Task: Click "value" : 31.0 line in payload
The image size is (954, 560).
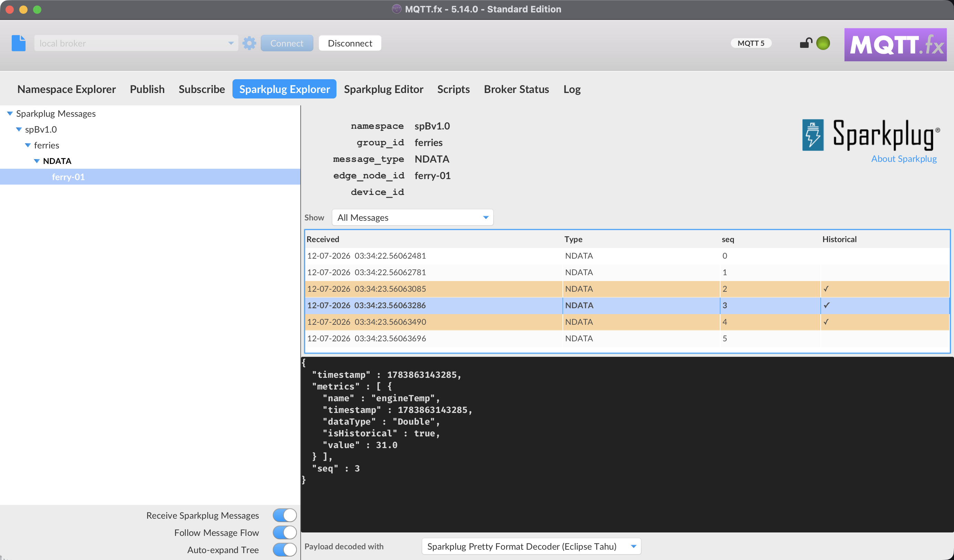Action: pyautogui.click(x=360, y=445)
